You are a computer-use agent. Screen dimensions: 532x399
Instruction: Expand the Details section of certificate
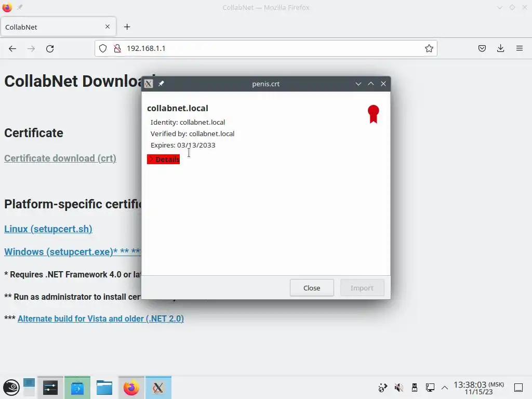(163, 159)
